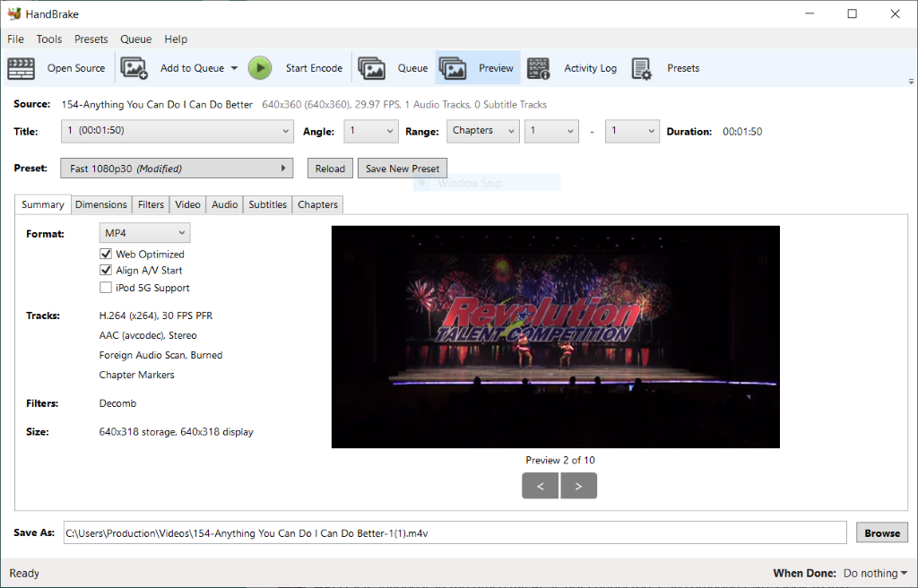
Task: Click the Add to Queue icon
Action: (134, 68)
